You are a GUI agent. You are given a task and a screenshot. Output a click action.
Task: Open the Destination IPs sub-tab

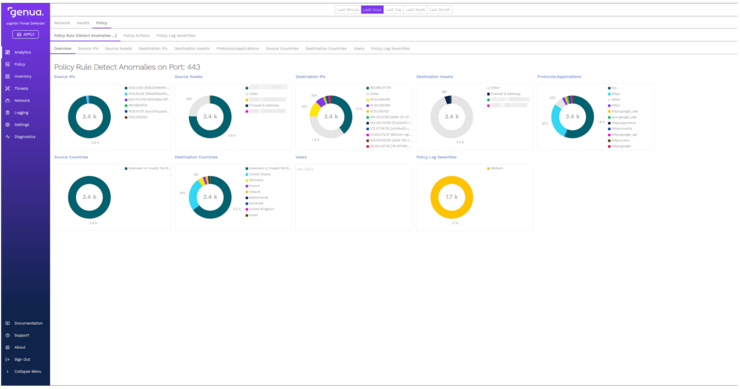153,49
